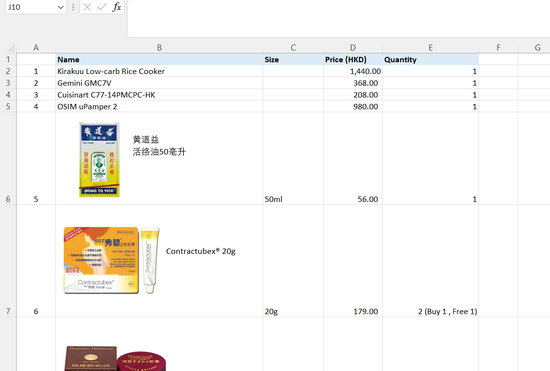Select column D header

(353, 47)
